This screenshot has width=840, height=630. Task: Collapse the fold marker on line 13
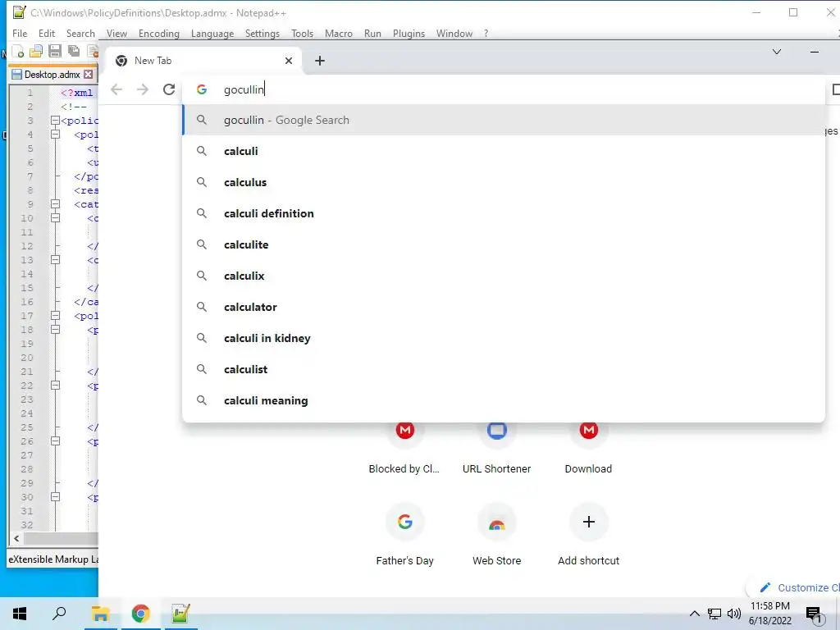pyautogui.click(x=55, y=260)
